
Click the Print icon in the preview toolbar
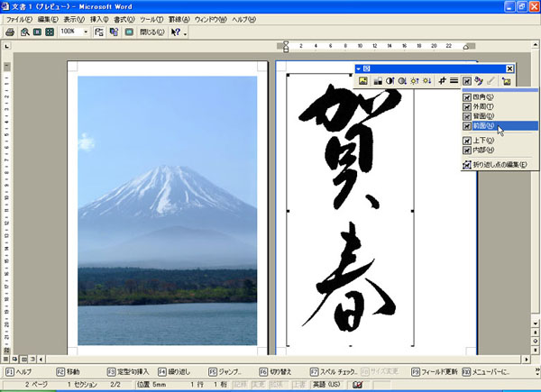point(10,32)
